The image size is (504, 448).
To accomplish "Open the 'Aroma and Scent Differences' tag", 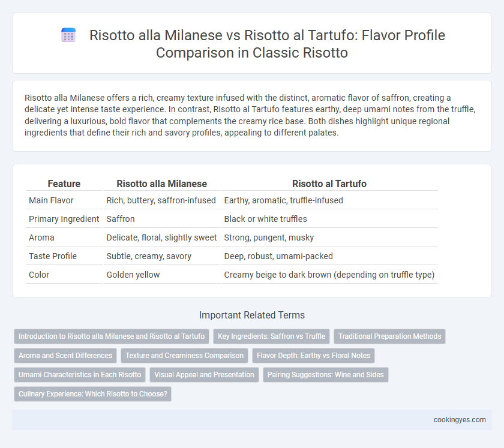I will point(65,356).
